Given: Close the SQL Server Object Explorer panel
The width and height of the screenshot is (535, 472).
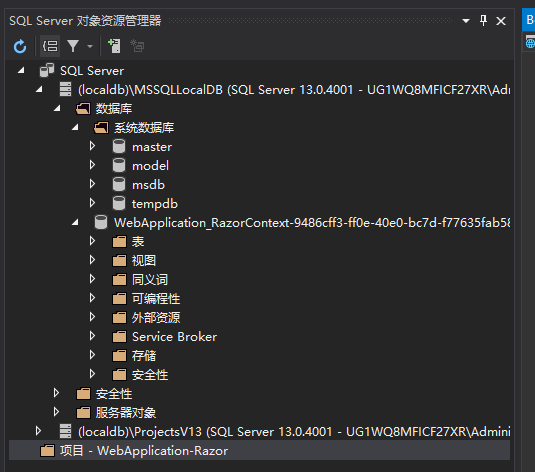Looking at the screenshot, I should (501, 21).
